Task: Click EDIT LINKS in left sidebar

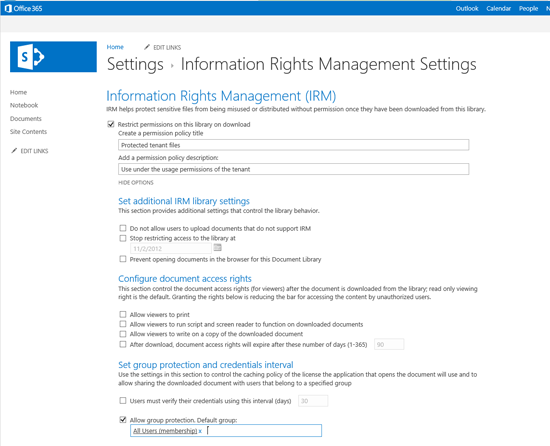Action: 34,151
